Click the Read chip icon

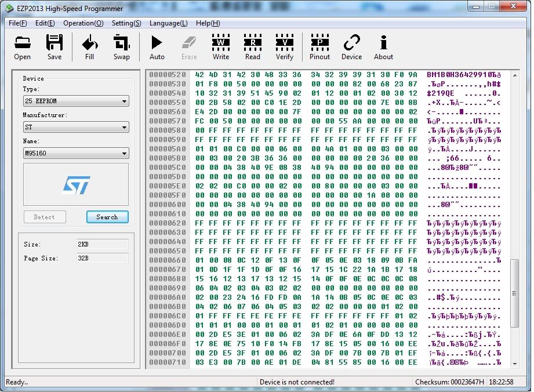253,46
